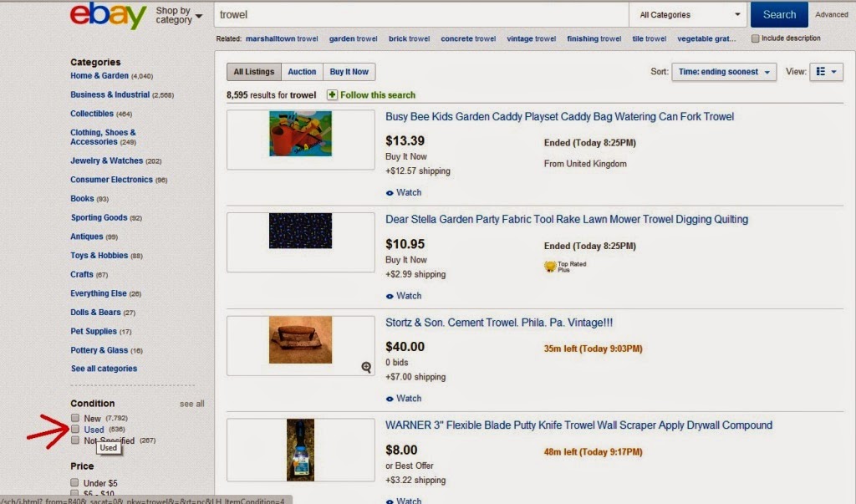Open the Advanced search link
This screenshot has height=504, width=856.
point(832,15)
